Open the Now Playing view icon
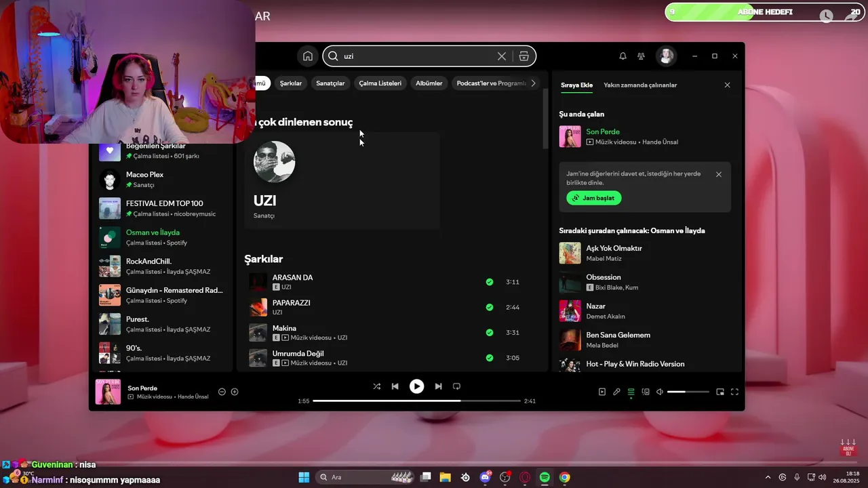This screenshot has width=868, height=488. [601, 392]
